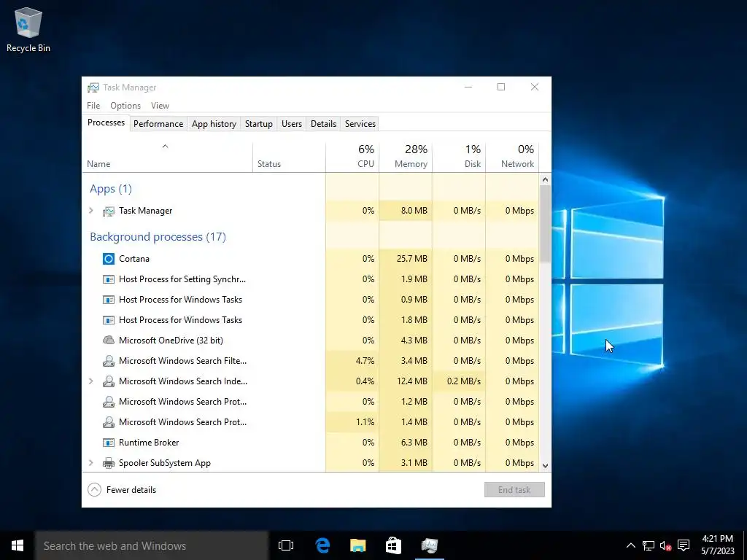Click the Microsoft Windows Search Filter icon
Viewport: 747px width, 560px height.
109,361
